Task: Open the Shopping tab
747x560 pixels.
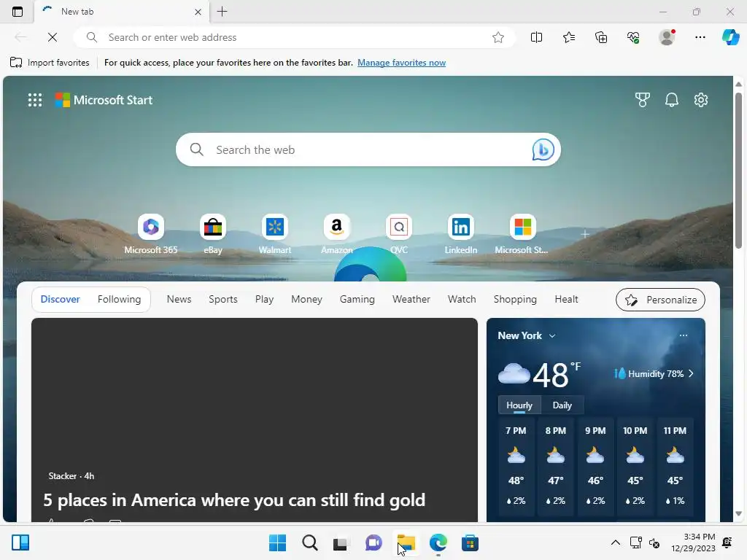Action: tap(515, 299)
